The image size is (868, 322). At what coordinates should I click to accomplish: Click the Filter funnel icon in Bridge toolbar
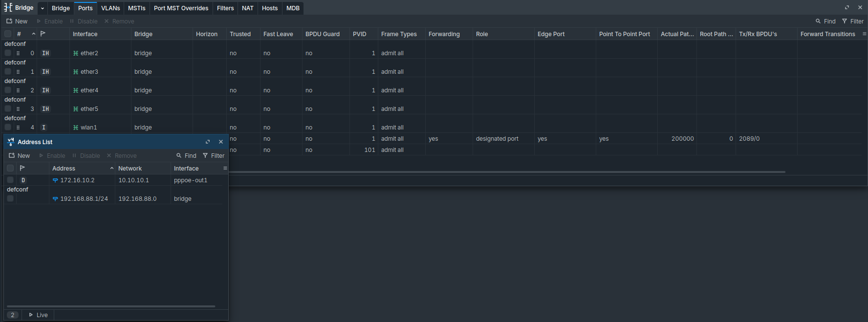(x=844, y=21)
